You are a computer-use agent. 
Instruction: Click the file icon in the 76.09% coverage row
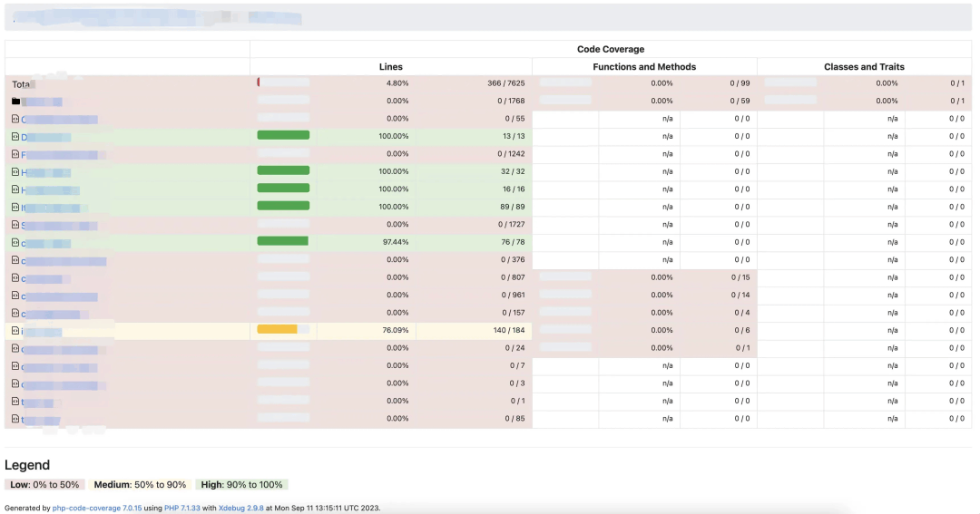pos(15,331)
